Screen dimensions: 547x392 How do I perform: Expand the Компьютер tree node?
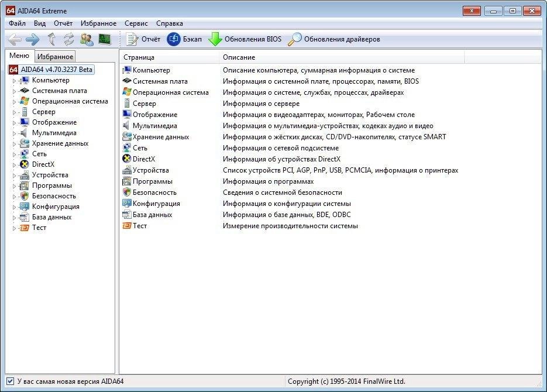(x=14, y=81)
